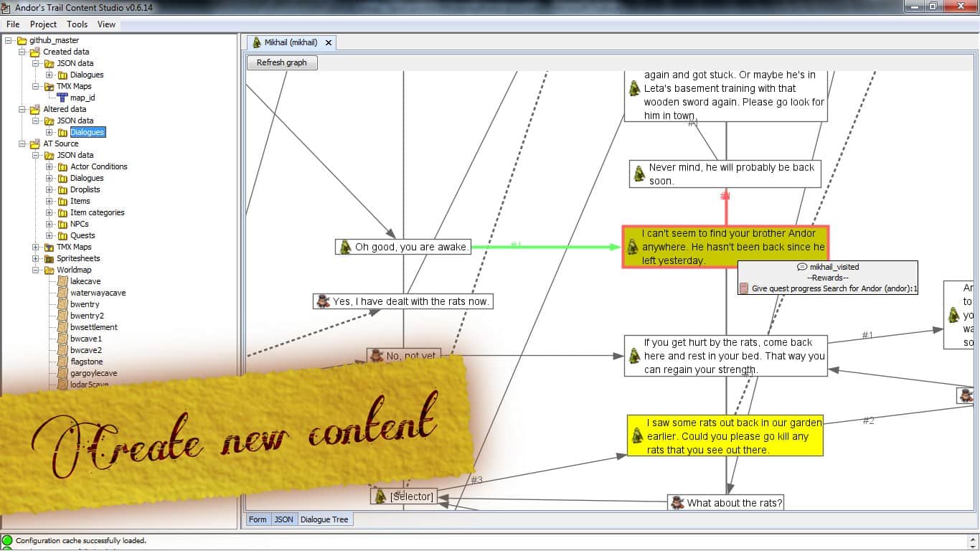
Task: Select the 'Oh good, you are awake.' node
Action: 411,247
